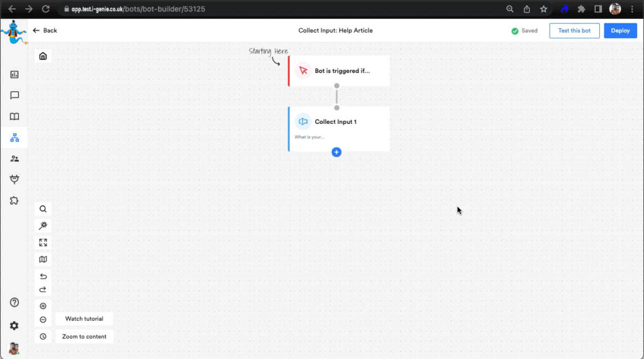This screenshot has height=359, width=644.
Task: Add a step below Collect Input 1
Action: click(336, 152)
